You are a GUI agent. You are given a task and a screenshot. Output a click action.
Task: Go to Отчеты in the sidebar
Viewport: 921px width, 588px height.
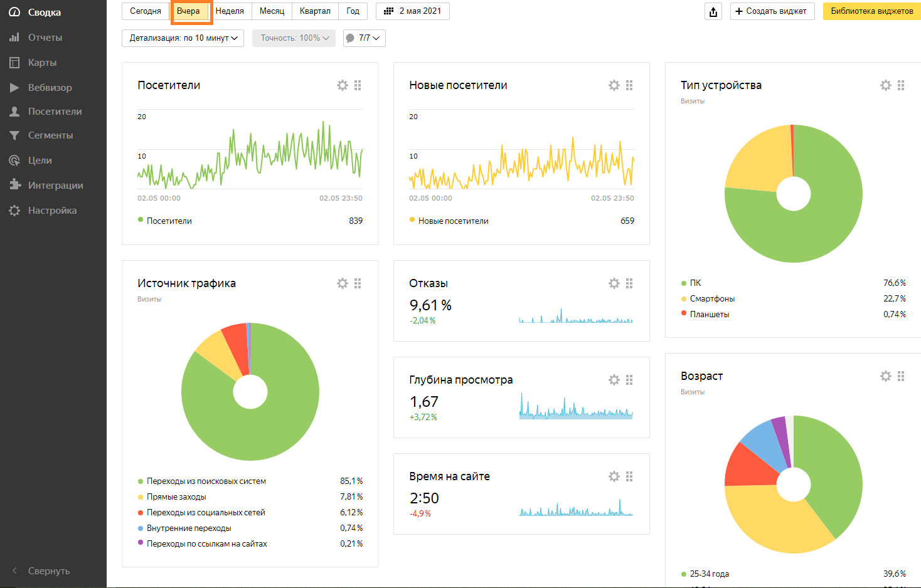(x=45, y=38)
